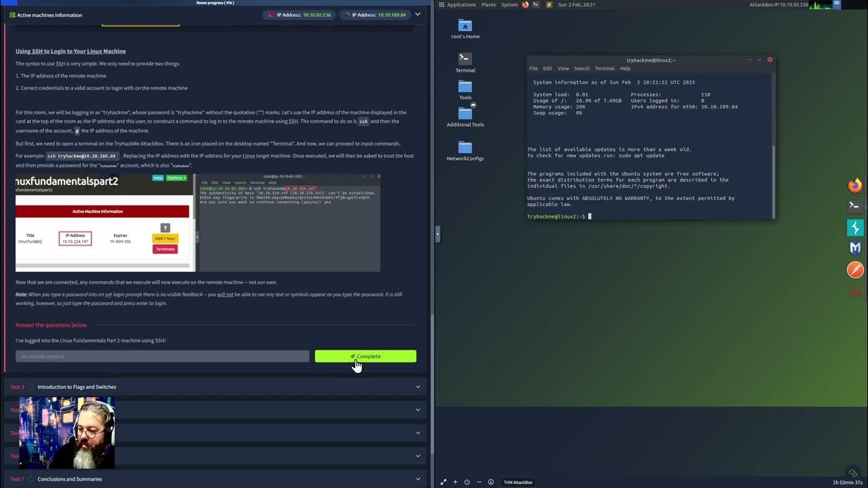Click the power icon in the AttackBox control bar
The image size is (868, 488).
(x=467, y=482)
